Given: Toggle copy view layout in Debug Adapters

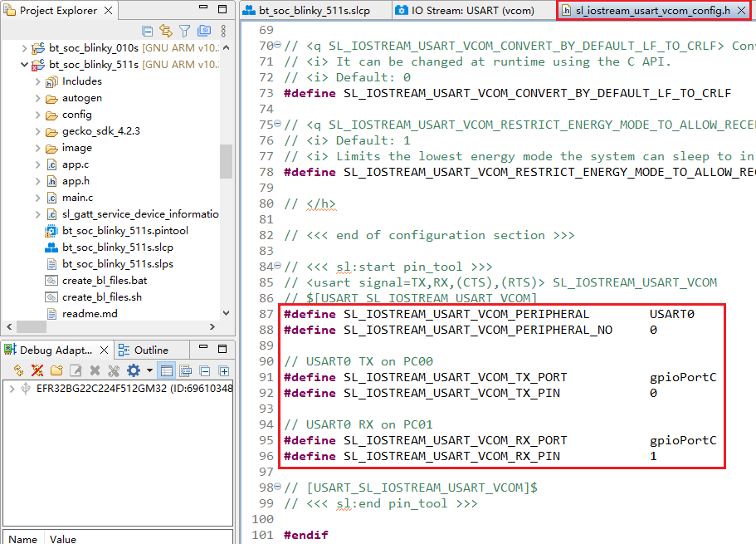Looking at the screenshot, I should pyautogui.click(x=186, y=370).
